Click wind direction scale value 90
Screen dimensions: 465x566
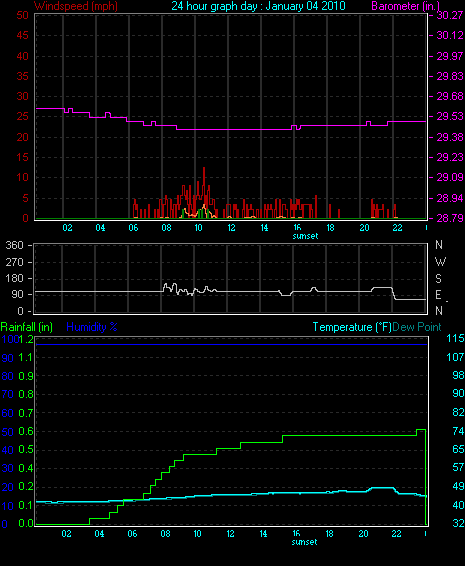point(17,295)
